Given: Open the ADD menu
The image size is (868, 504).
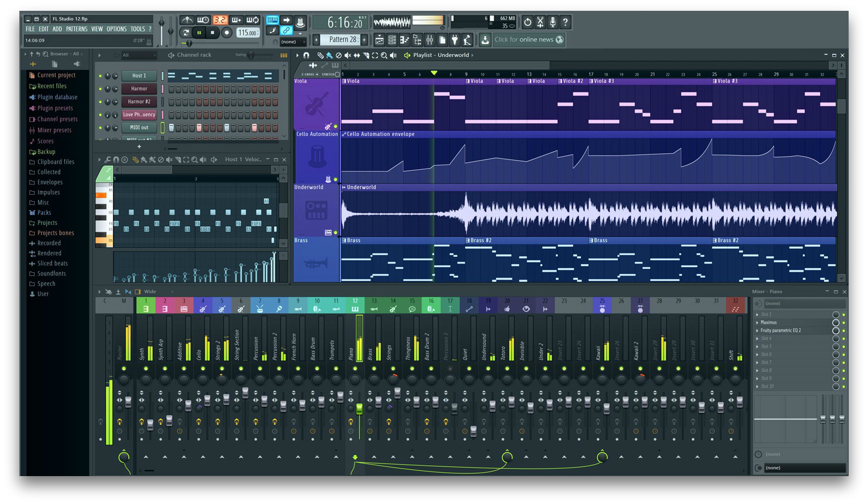Looking at the screenshot, I should click(x=58, y=29).
